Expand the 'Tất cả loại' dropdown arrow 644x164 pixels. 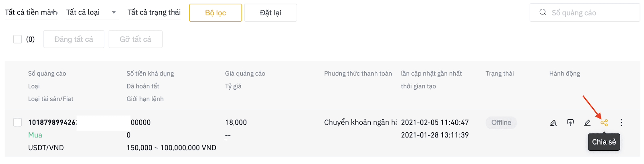pos(114,12)
